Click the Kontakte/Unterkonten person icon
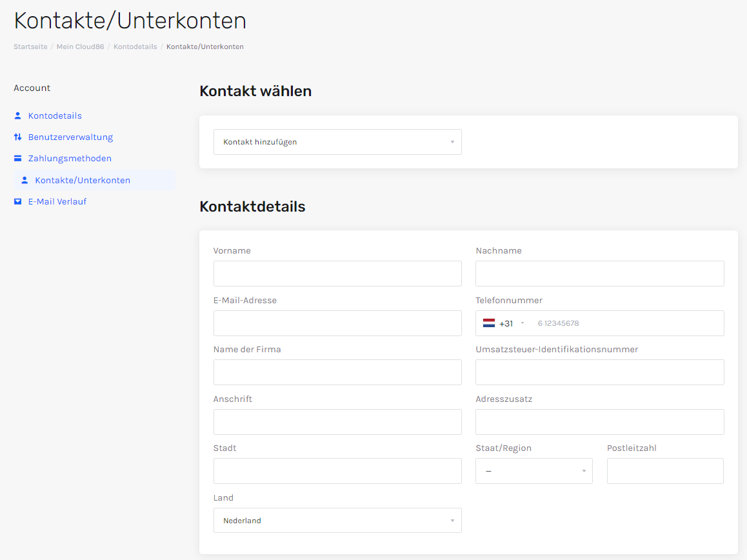The height and width of the screenshot is (560, 747). 25,181
